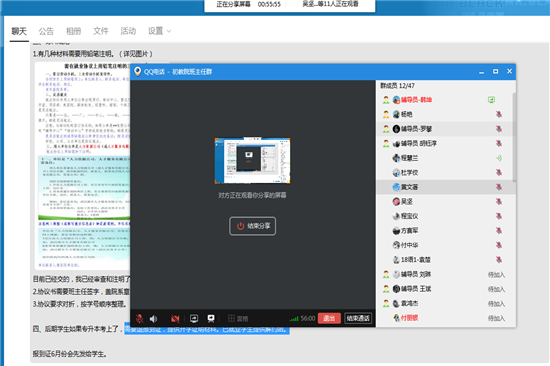The image size is (550, 366).
Task: Click avatar of 辅导员-罗攀
Action: click(x=396, y=129)
